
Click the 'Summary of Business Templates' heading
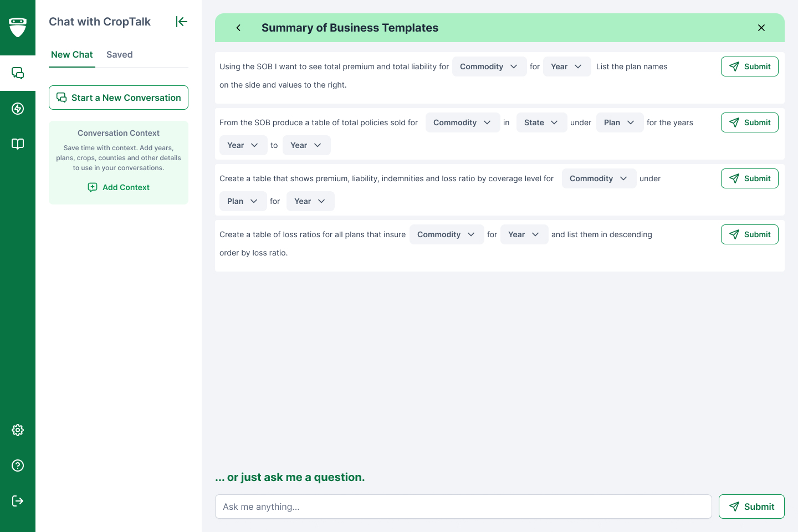pos(350,28)
